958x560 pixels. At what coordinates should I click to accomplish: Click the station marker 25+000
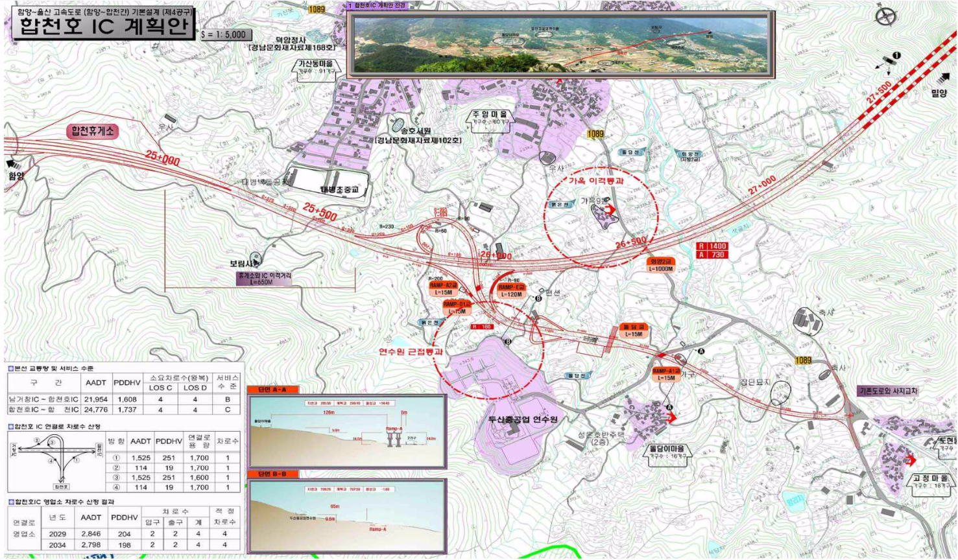(x=162, y=157)
